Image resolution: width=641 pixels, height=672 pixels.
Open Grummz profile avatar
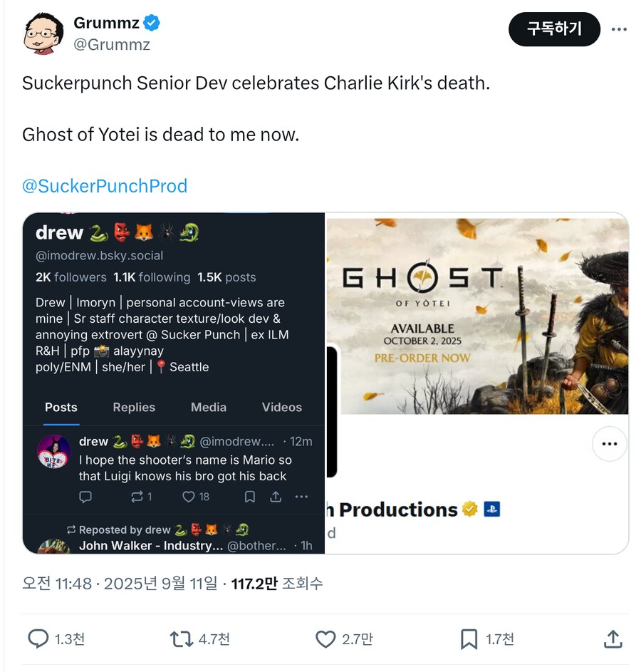tap(43, 33)
